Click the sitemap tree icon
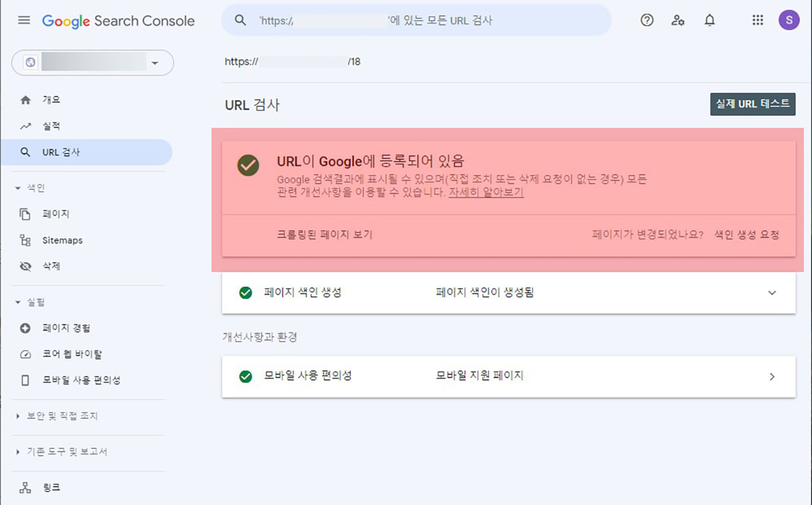The width and height of the screenshot is (812, 505). point(26,241)
